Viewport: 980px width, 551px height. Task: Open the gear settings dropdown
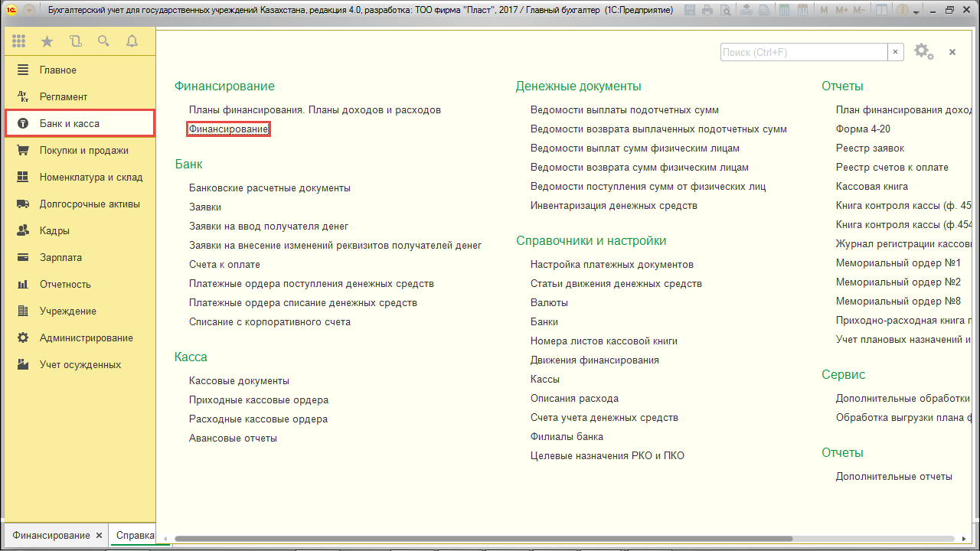pyautogui.click(x=923, y=52)
